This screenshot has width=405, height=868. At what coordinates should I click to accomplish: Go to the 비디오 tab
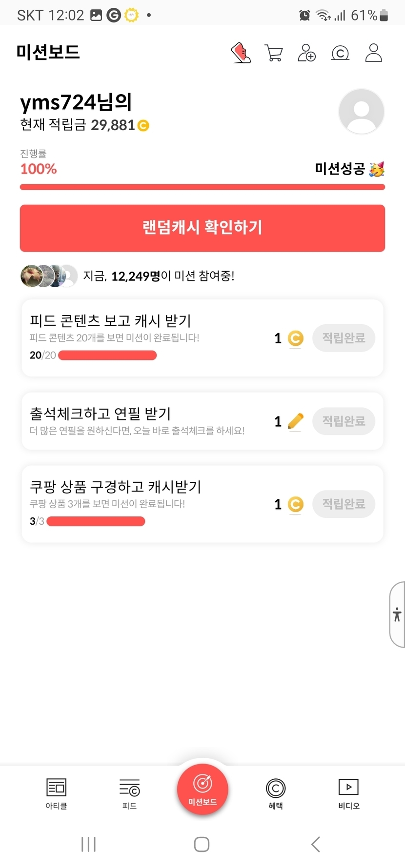pyautogui.click(x=348, y=793)
